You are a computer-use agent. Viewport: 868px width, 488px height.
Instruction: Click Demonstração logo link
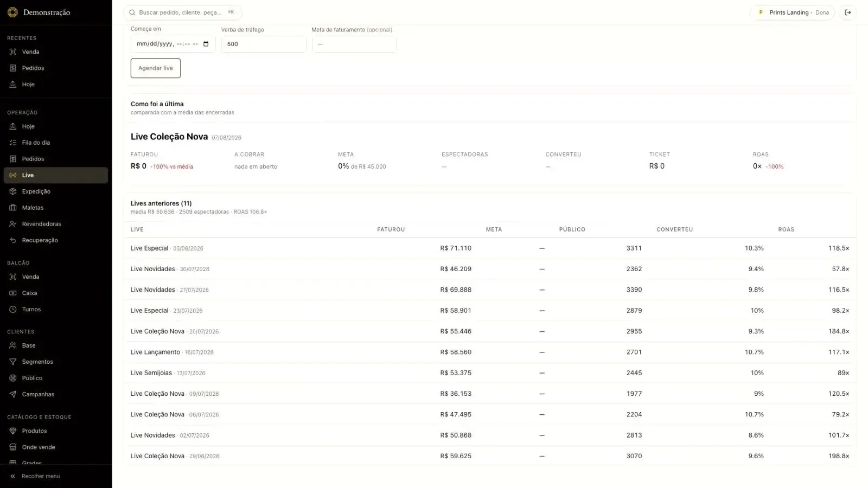[39, 12]
